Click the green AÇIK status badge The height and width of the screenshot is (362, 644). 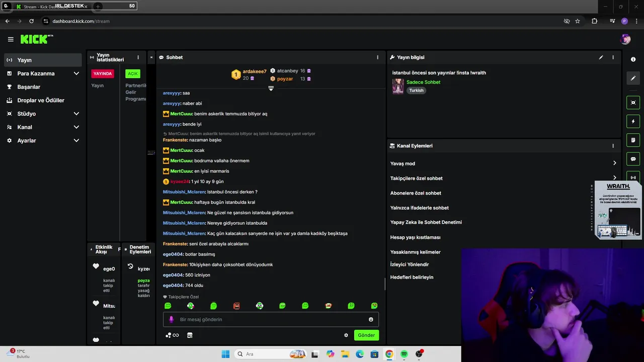133,74
